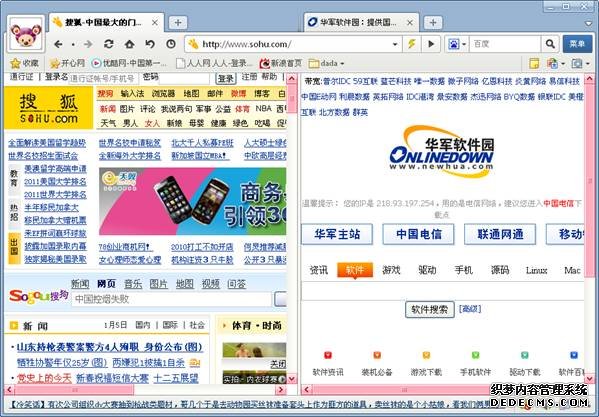Select the 软件 category tab

coord(355,270)
